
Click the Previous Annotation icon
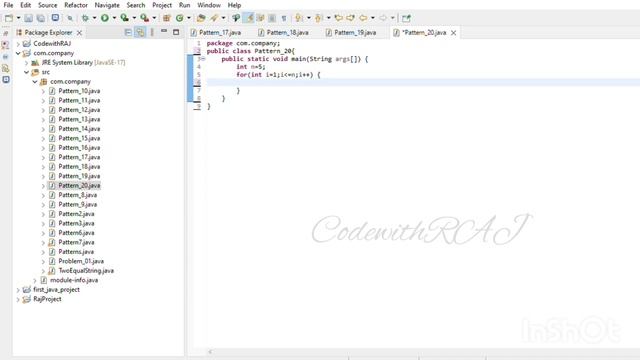(319, 18)
